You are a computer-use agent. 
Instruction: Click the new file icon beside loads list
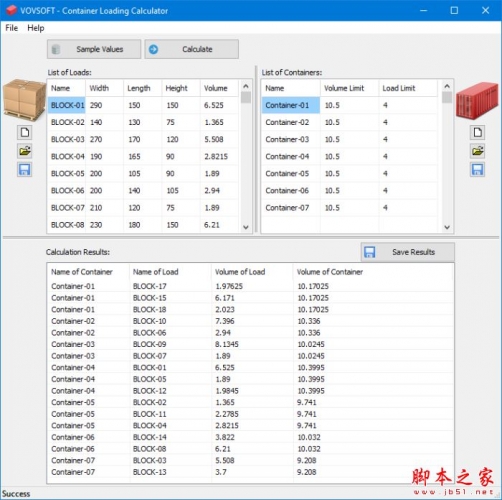25,133
